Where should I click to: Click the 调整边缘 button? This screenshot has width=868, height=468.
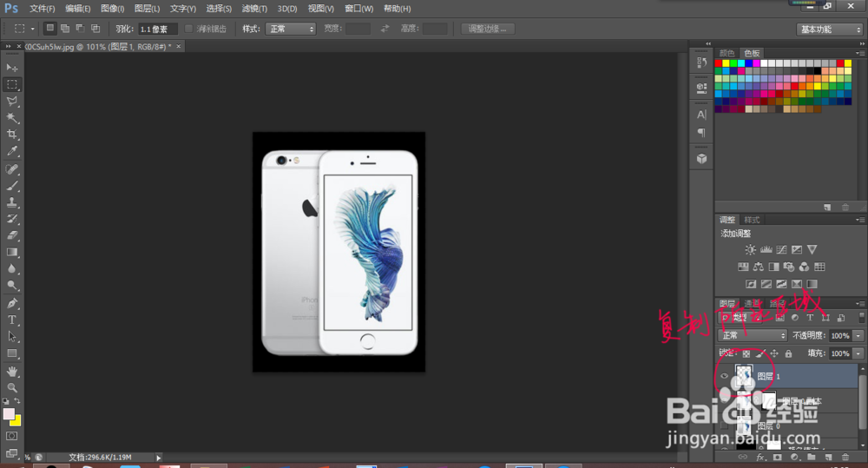[x=488, y=29]
